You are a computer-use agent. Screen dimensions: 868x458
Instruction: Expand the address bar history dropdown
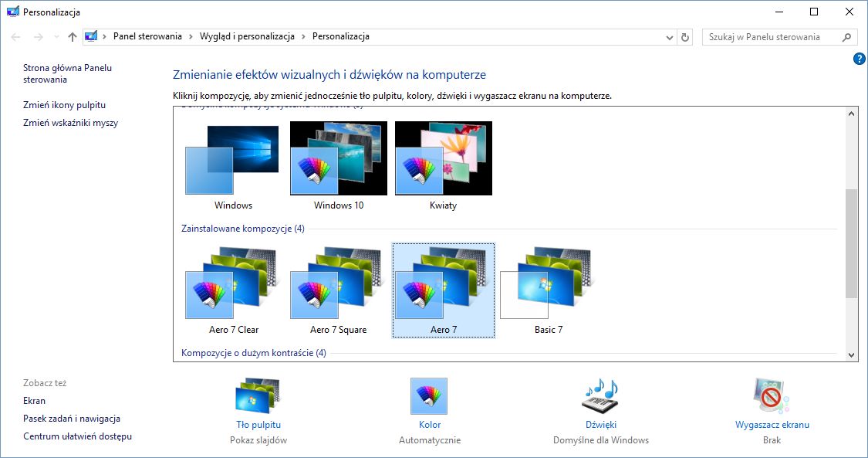(669, 37)
